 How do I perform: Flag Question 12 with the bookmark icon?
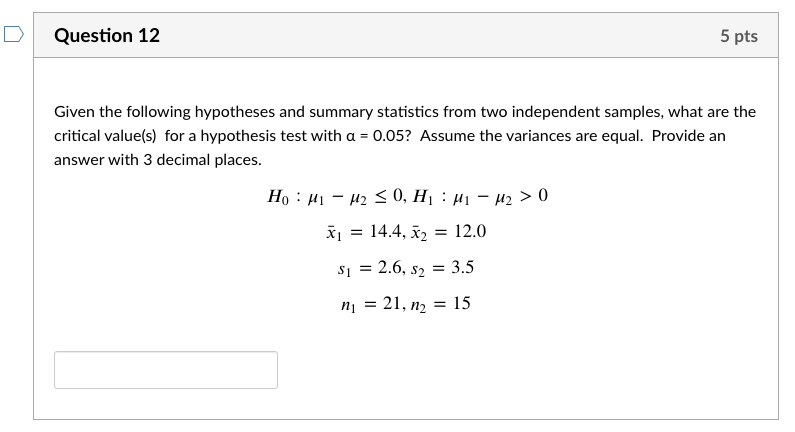(14, 34)
